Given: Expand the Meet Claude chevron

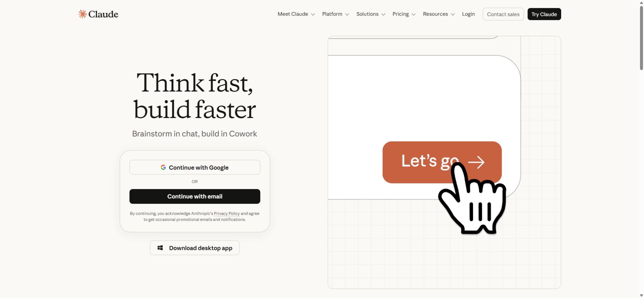Looking at the screenshot, I should pyautogui.click(x=313, y=14).
